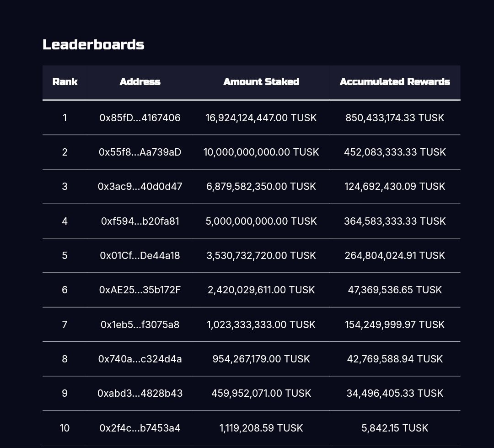Select address 0x2f4c...b7453a4
The width and height of the screenshot is (494, 448).
click(140, 428)
